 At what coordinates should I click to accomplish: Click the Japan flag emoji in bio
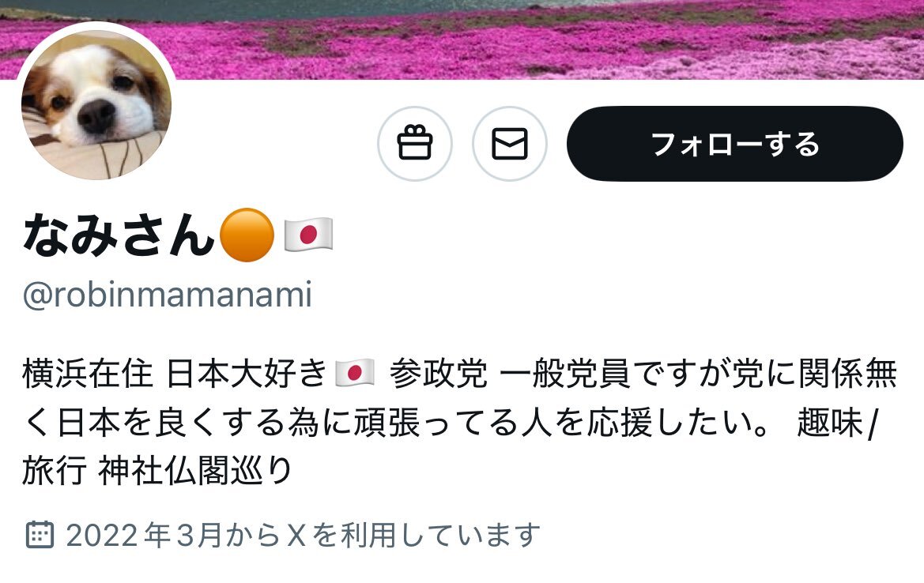pos(354,373)
